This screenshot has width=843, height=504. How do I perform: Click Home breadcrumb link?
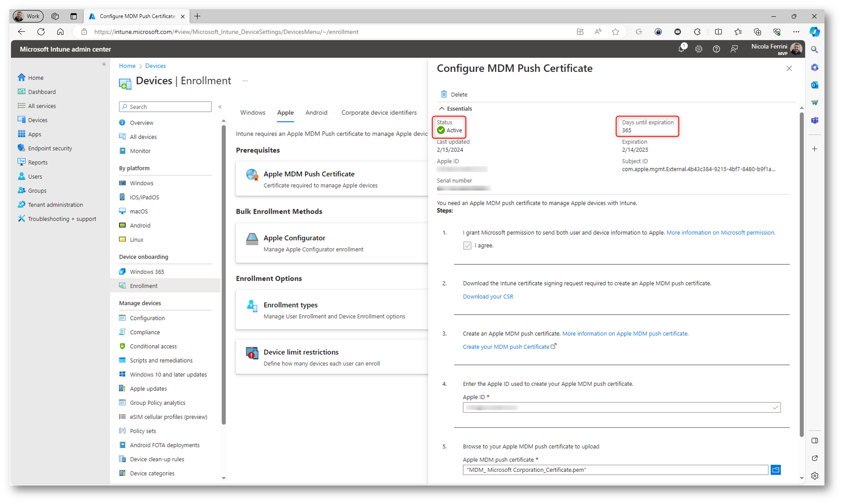pyautogui.click(x=127, y=66)
